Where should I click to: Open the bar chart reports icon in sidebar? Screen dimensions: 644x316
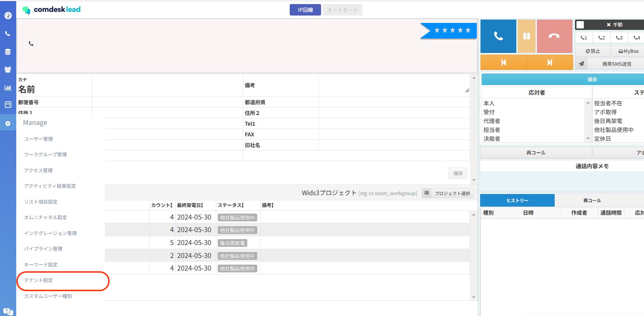coord(8,88)
